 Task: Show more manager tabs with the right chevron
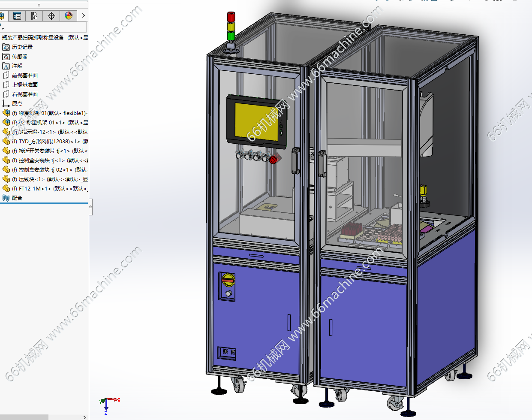(x=83, y=16)
